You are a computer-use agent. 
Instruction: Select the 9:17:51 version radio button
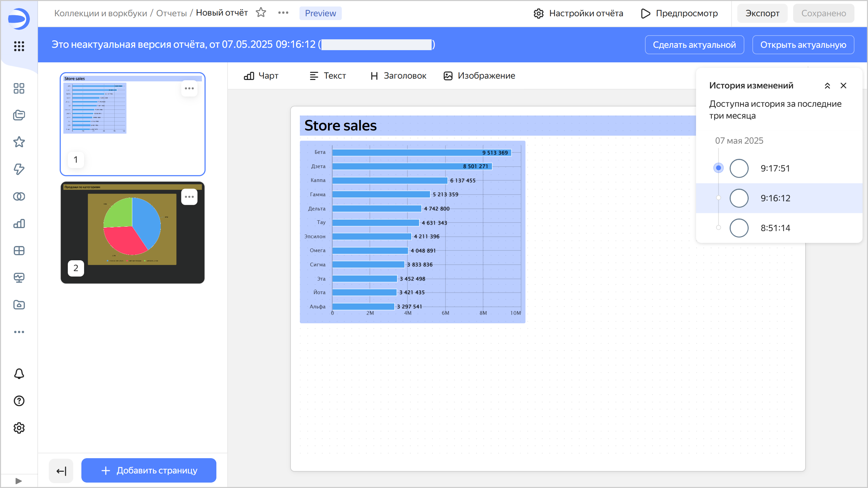739,168
